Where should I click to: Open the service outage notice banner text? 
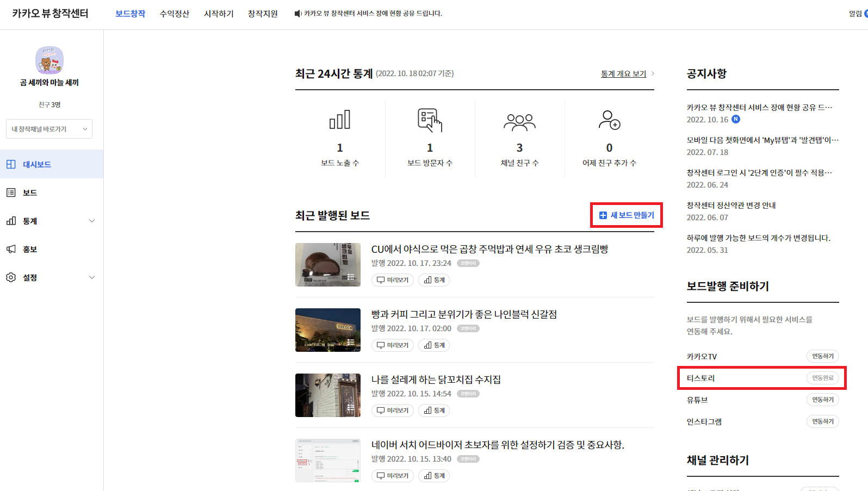pyautogui.click(x=373, y=14)
